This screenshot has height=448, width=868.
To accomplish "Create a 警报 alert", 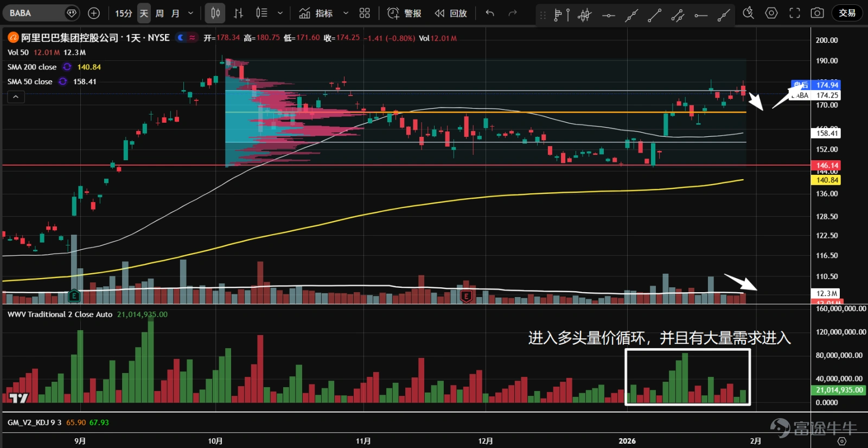I will point(404,13).
